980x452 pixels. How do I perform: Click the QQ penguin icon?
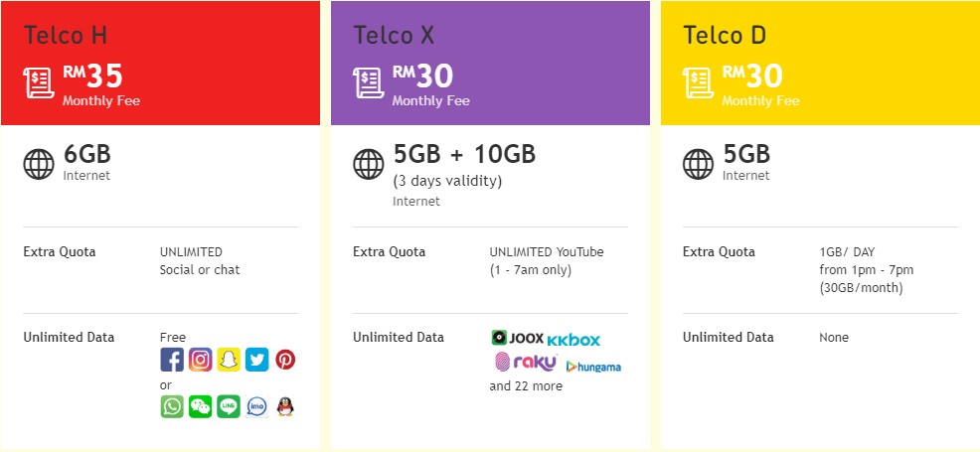point(285,406)
